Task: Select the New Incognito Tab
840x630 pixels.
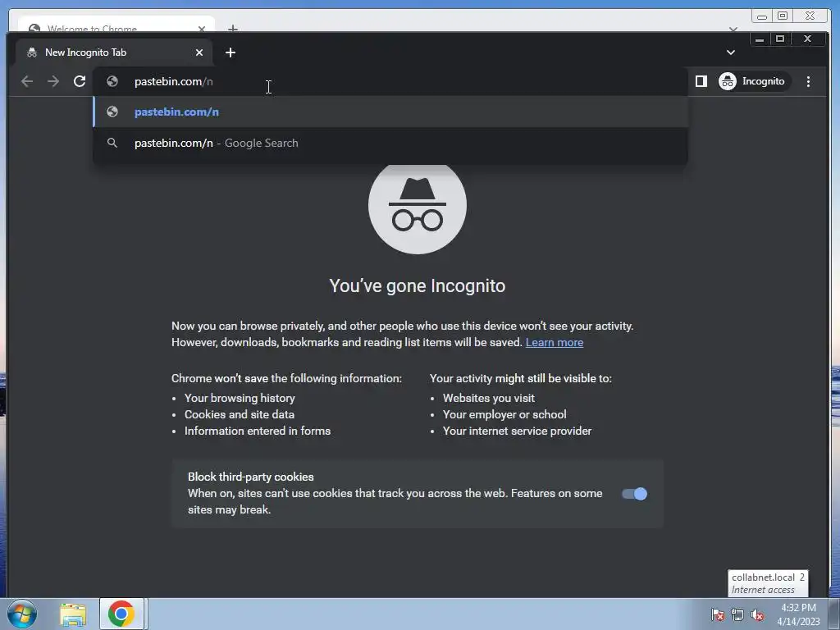Action: pos(113,52)
